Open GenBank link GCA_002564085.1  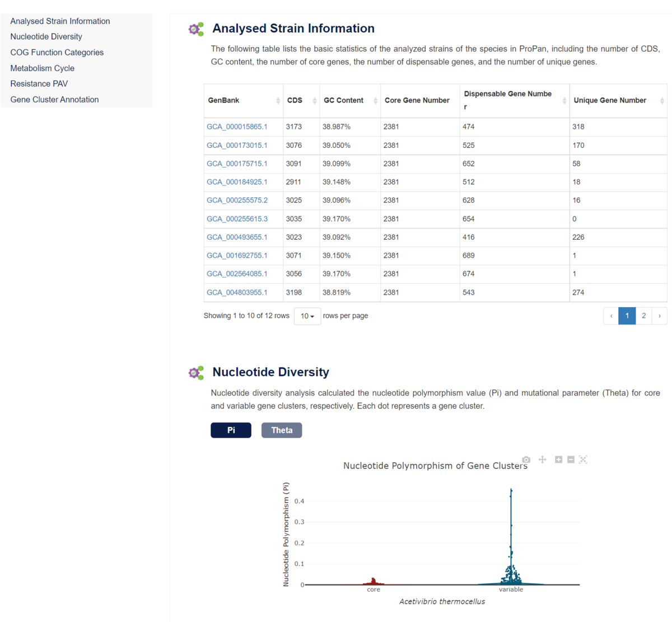[237, 274]
